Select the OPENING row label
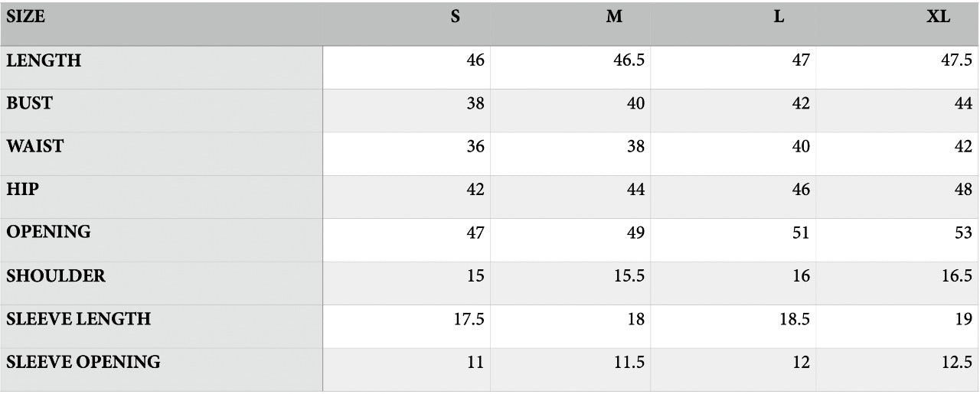This screenshot has height=394, width=980. click(48, 233)
